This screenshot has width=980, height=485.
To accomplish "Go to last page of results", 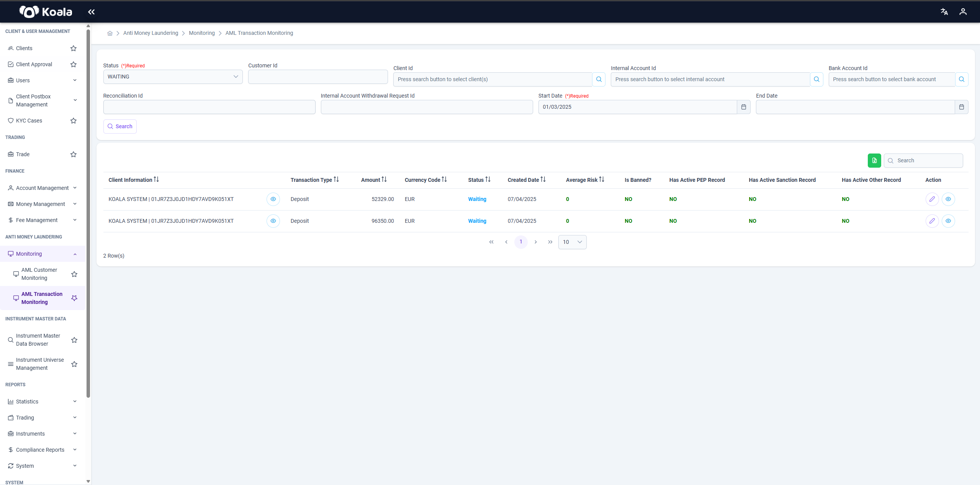I will (550, 242).
